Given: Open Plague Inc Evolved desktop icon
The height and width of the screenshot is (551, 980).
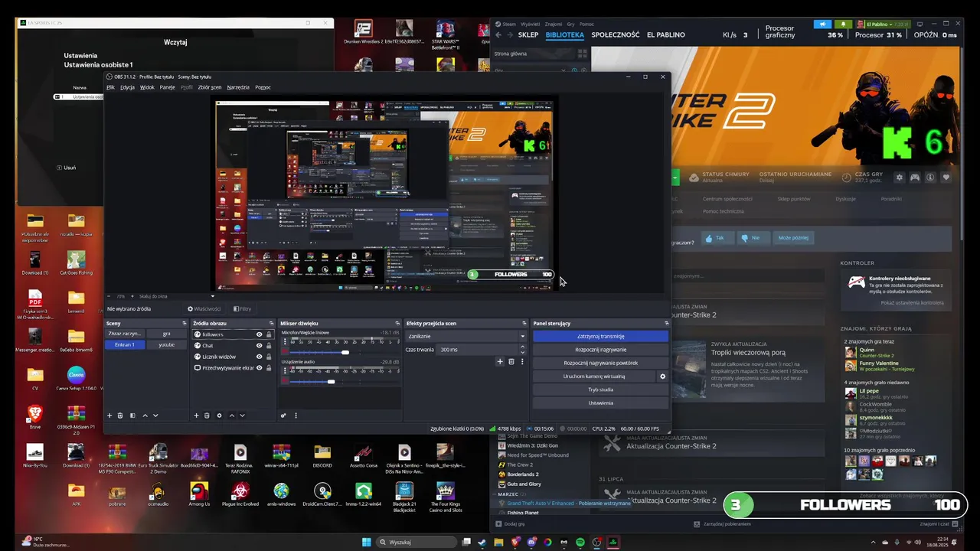Looking at the screenshot, I should tap(240, 495).
